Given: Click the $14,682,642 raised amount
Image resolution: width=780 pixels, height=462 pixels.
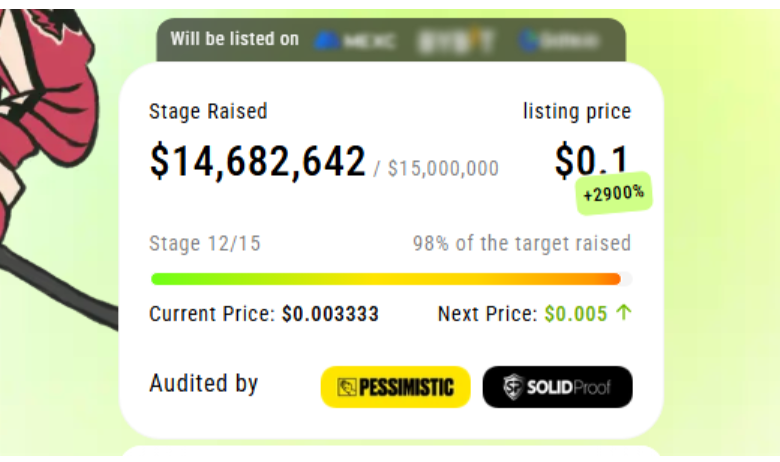Looking at the screenshot, I should (257, 162).
